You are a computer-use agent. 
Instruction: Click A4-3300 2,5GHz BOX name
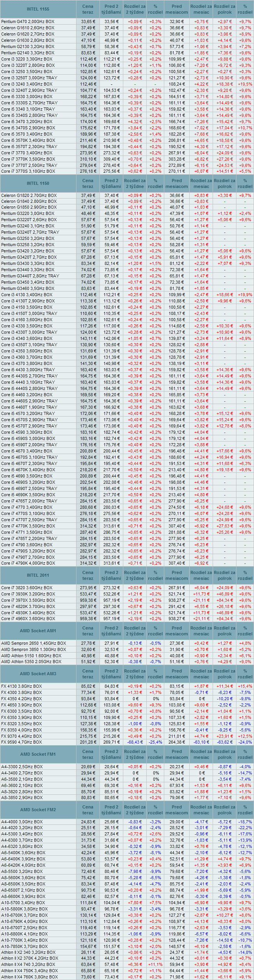tap(22, 767)
